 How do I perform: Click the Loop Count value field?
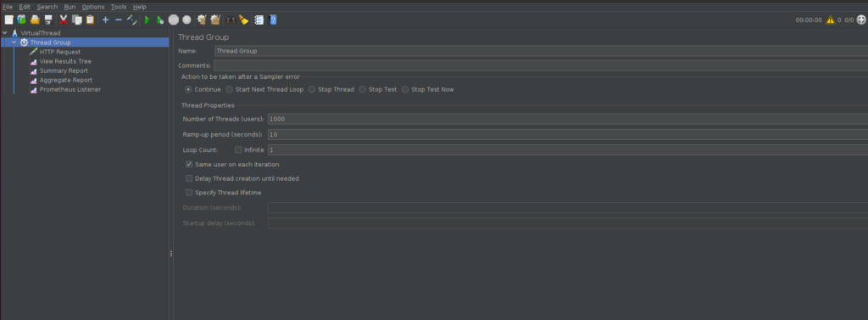pos(567,149)
